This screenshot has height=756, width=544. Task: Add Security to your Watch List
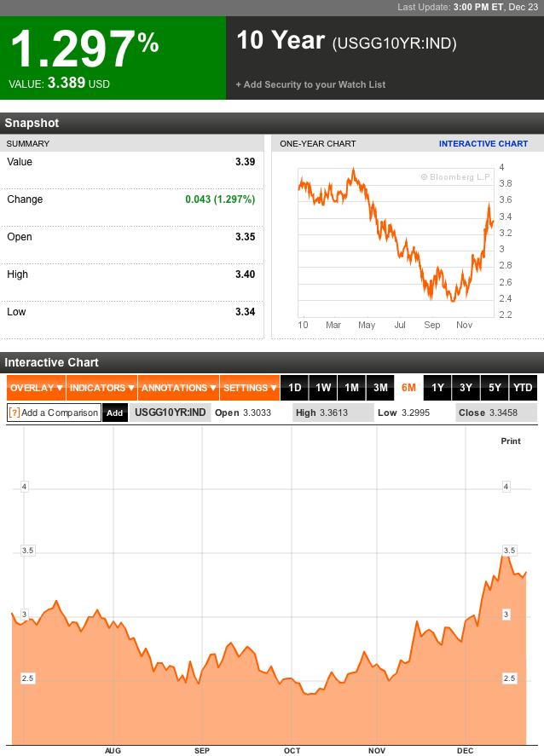pyautogui.click(x=310, y=84)
